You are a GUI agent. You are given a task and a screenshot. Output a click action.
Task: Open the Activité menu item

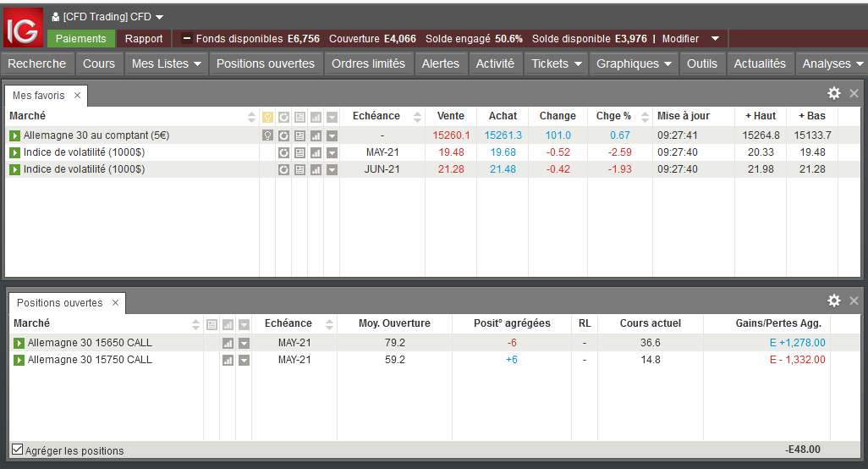(x=496, y=63)
